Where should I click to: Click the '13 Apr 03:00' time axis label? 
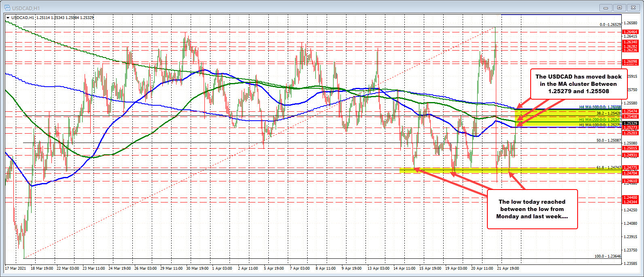(x=379, y=268)
